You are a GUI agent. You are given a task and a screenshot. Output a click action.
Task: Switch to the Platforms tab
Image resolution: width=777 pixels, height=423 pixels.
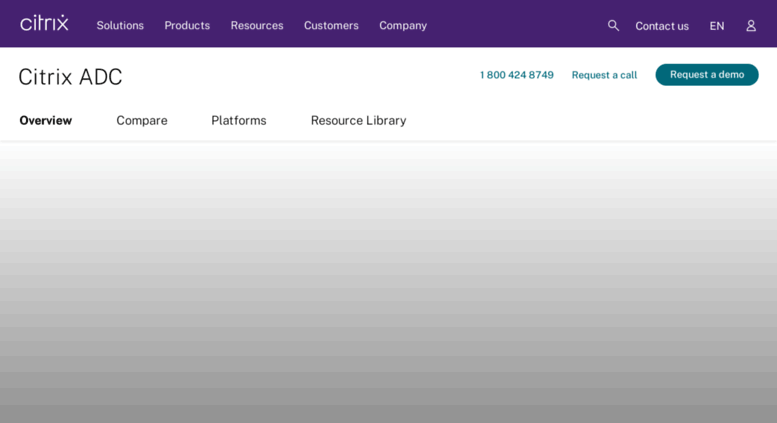(x=238, y=120)
